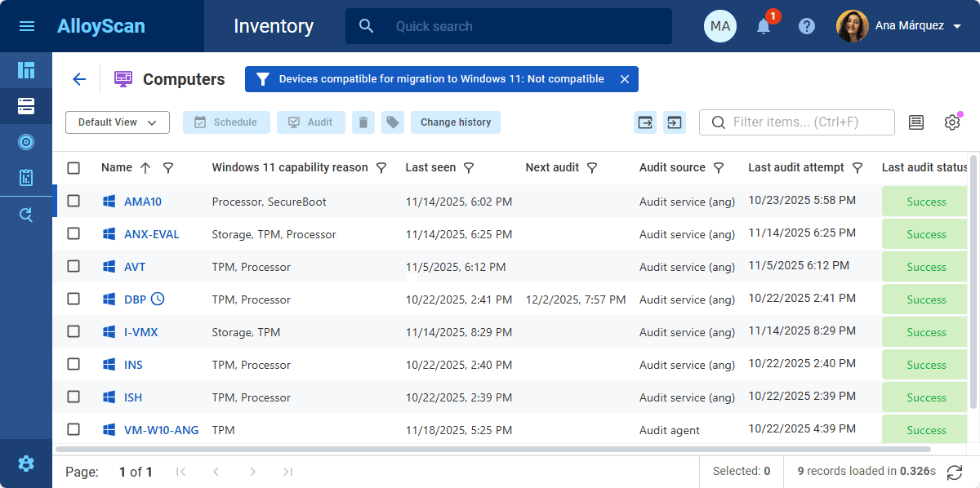Screen dimensions: 980x488
Task: Go back using the left arrow icon
Action: (79, 79)
